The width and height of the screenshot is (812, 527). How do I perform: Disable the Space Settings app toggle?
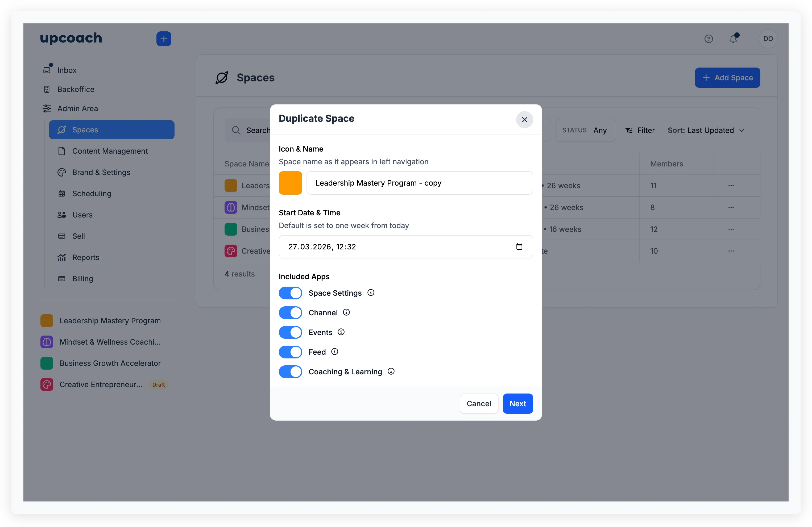click(x=290, y=293)
